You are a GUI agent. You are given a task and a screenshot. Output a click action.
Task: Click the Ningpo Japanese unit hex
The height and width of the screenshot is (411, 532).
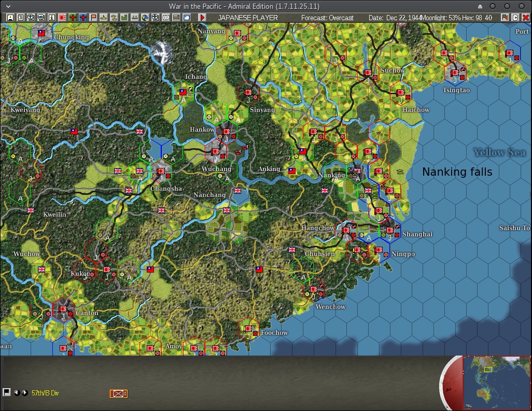pyautogui.click(x=379, y=251)
